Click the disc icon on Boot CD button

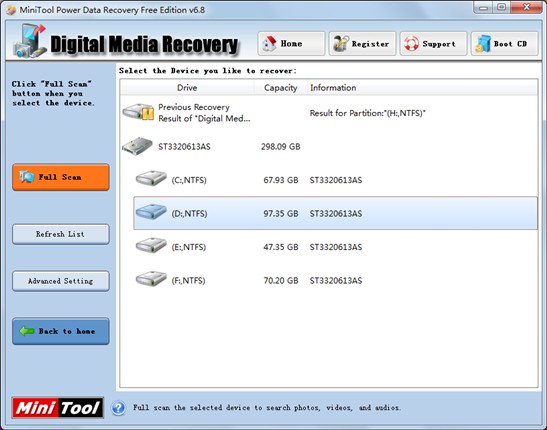point(483,44)
